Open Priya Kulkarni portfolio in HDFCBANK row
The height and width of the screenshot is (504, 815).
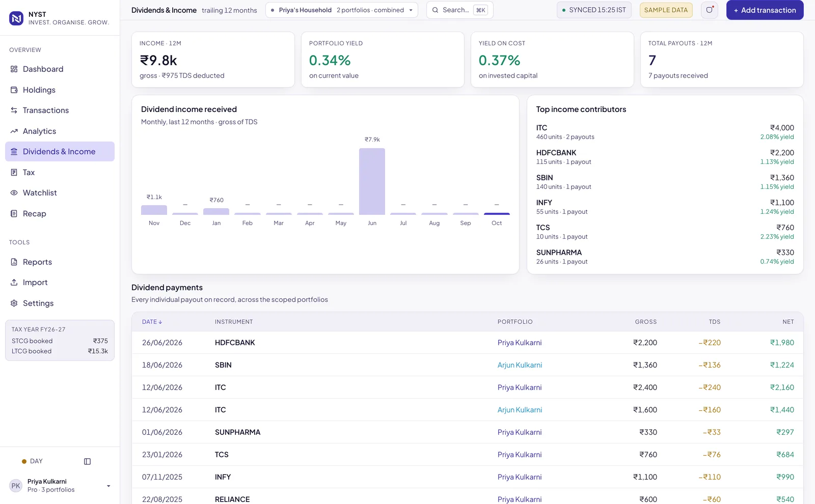coord(520,343)
